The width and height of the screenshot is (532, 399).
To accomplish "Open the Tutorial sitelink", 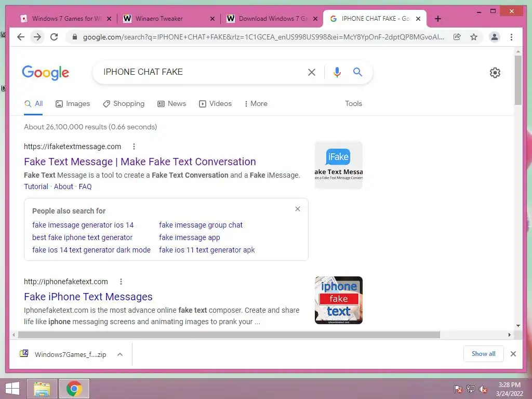I will [x=36, y=187].
